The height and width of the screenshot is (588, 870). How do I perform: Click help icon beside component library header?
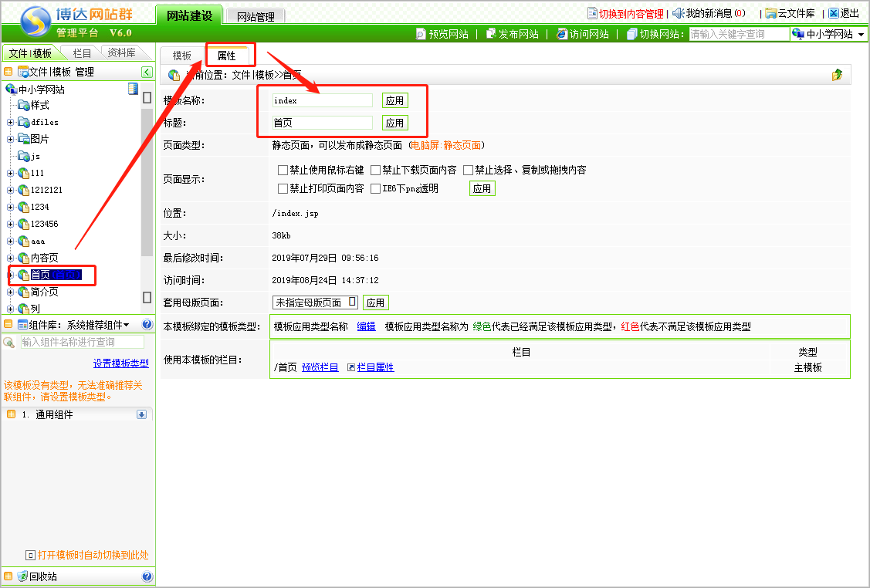click(147, 325)
